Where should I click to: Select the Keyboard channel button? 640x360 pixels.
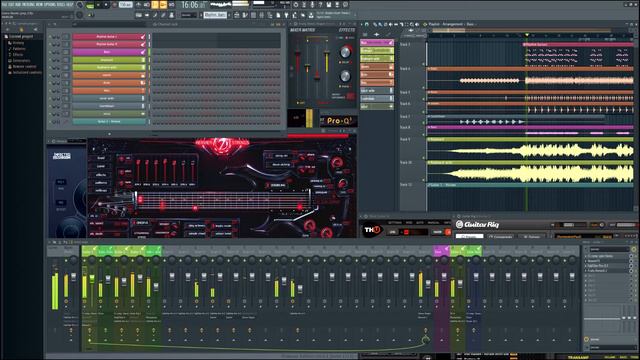[109, 60]
